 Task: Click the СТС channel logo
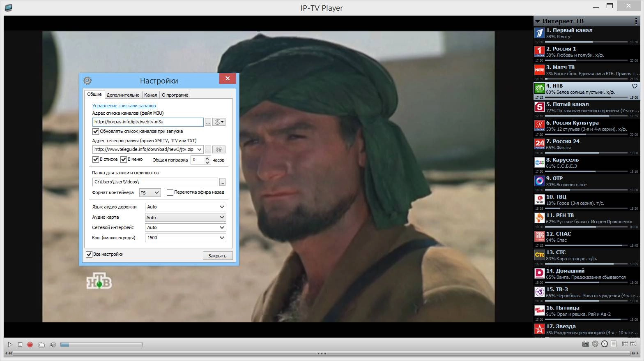(539, 255)
